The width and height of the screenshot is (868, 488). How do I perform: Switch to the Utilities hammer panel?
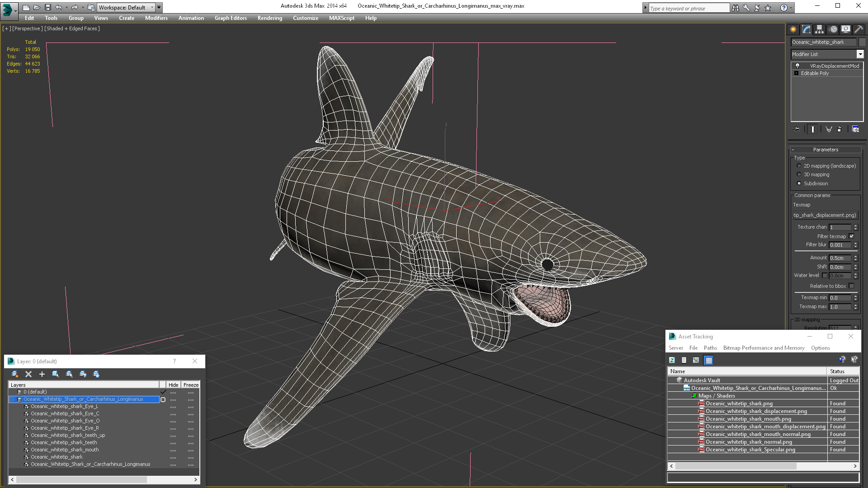[x=859, y=29]
